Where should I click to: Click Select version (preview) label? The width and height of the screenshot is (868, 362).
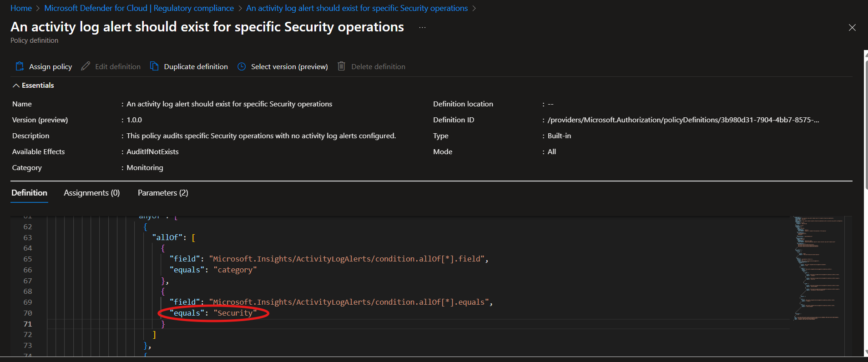[x=289, y=66]
